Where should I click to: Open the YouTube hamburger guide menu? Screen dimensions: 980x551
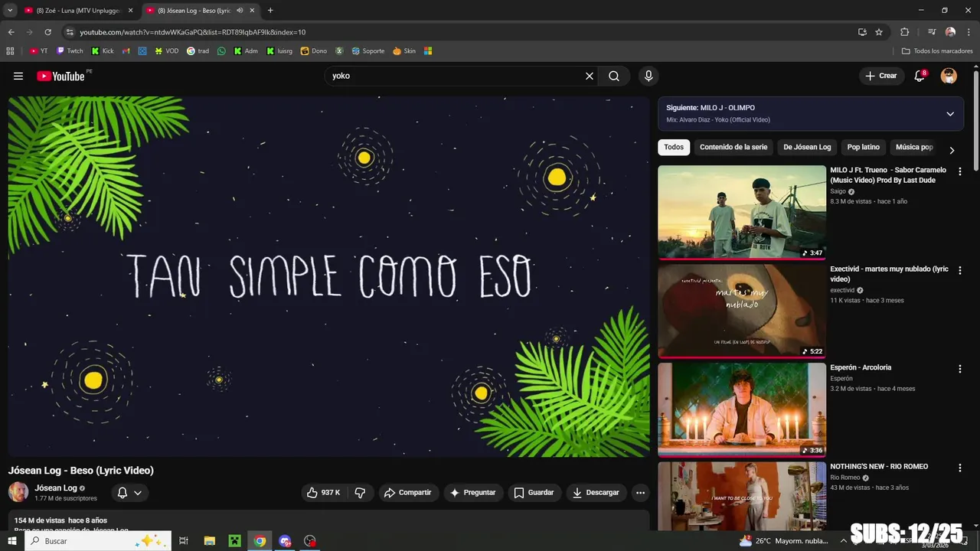[18, 76]
